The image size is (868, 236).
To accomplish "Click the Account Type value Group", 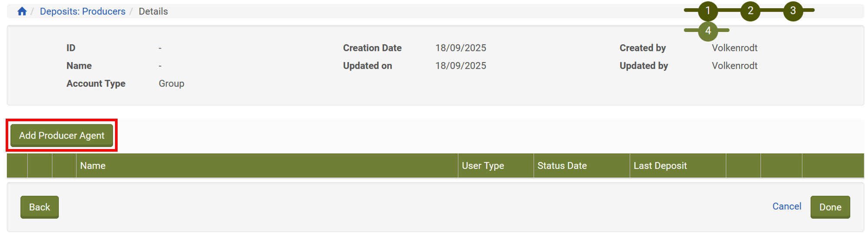I will (171, 83).
